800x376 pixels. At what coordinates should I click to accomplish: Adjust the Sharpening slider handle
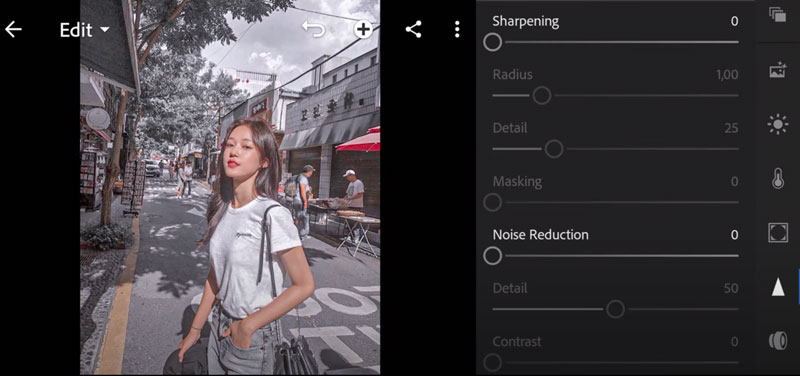coord(492,42)
